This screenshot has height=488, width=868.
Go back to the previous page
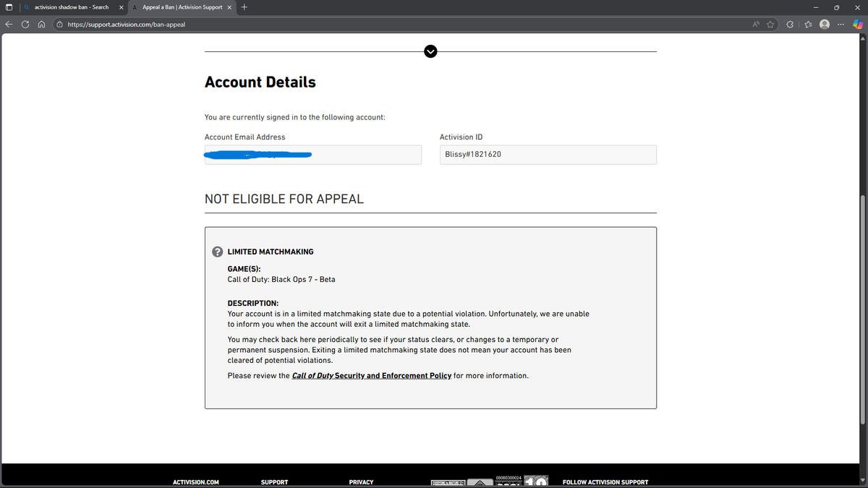10,25
